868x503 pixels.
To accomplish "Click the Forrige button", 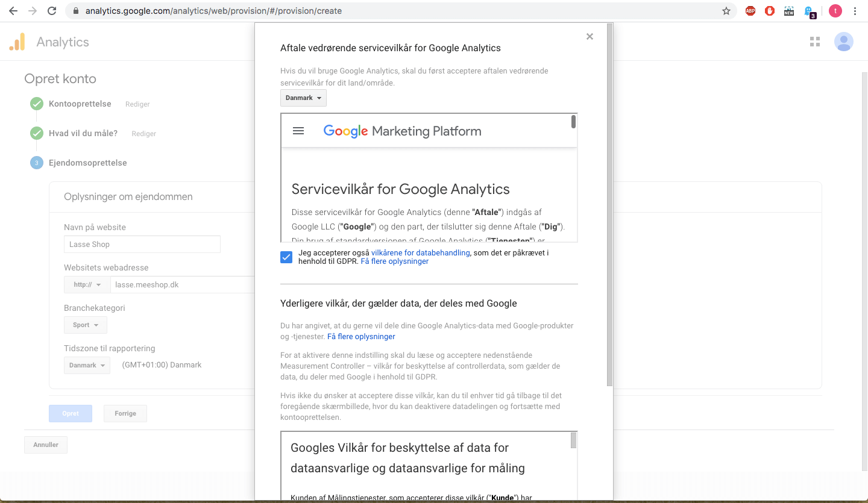I will click(125, 413).
